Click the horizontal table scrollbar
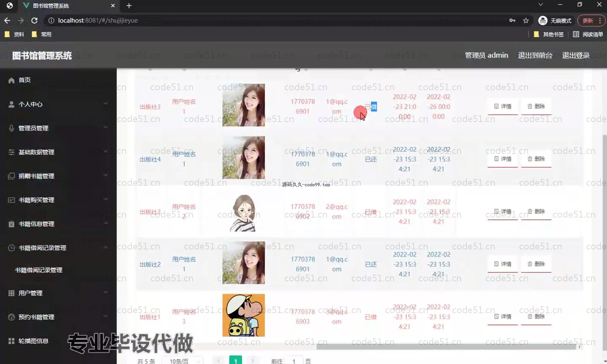The width and height of the screenshot is (607, 364). click(x=446, y=347)
